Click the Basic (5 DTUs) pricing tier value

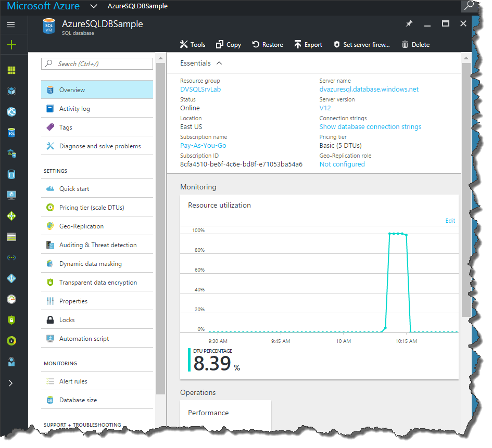click(340, 146)
